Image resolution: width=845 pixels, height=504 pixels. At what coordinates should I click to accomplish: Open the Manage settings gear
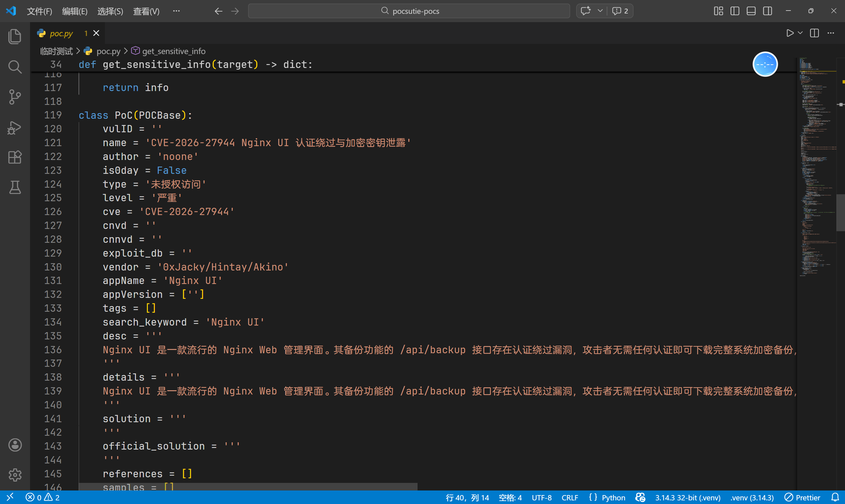click(x=15, y=475)
